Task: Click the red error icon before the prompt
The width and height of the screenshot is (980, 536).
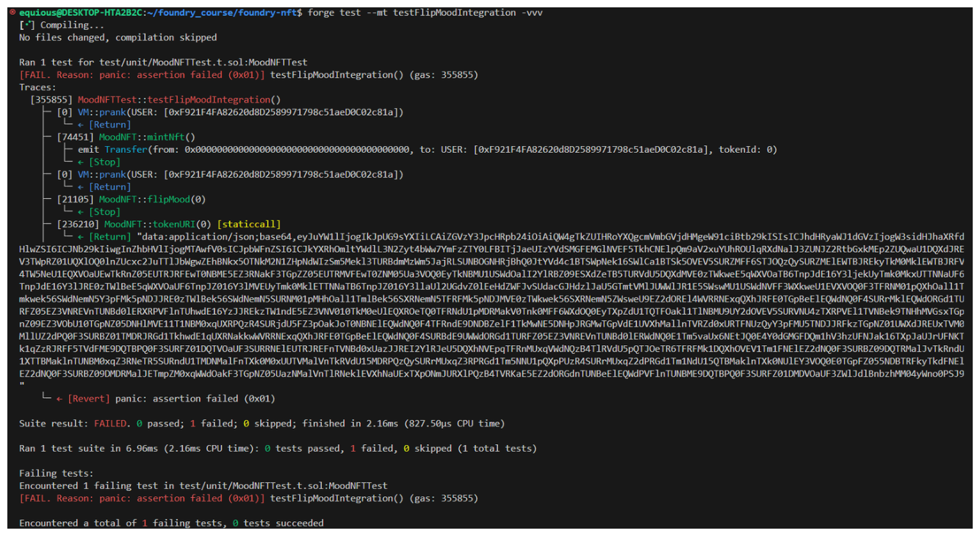Action: pos(12,13)
